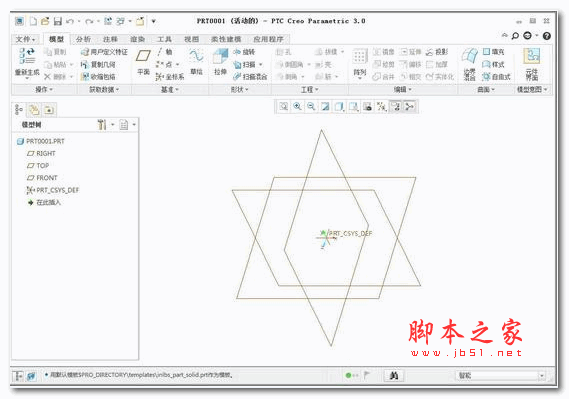Select the 平面 (Plane) datum tool

pyautogui.click(x=143, y=62)
